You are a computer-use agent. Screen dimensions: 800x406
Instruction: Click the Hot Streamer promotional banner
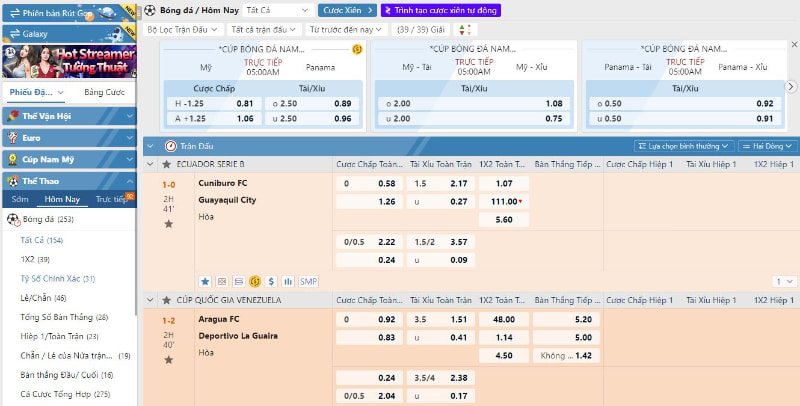coord(69,61)
